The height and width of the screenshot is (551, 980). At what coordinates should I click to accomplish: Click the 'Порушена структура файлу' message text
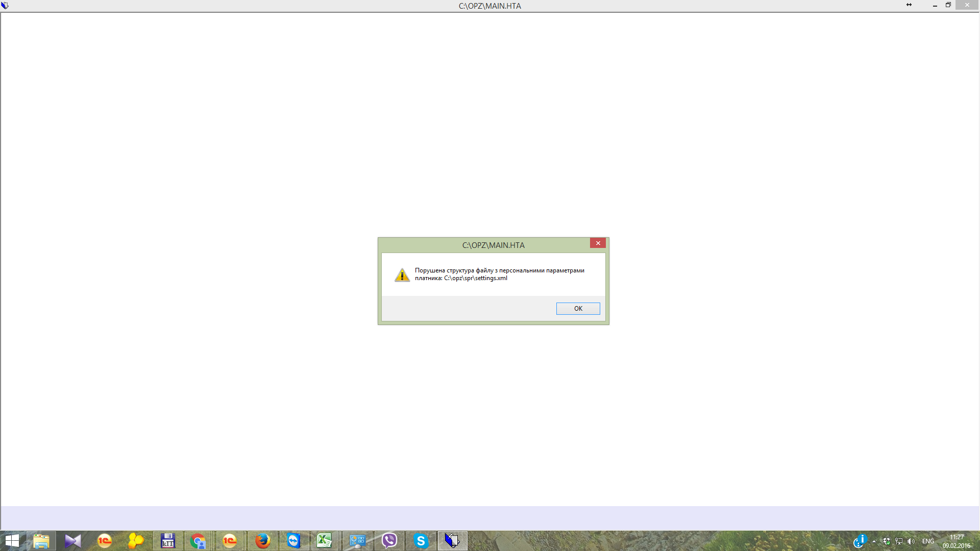click(499, 274)
